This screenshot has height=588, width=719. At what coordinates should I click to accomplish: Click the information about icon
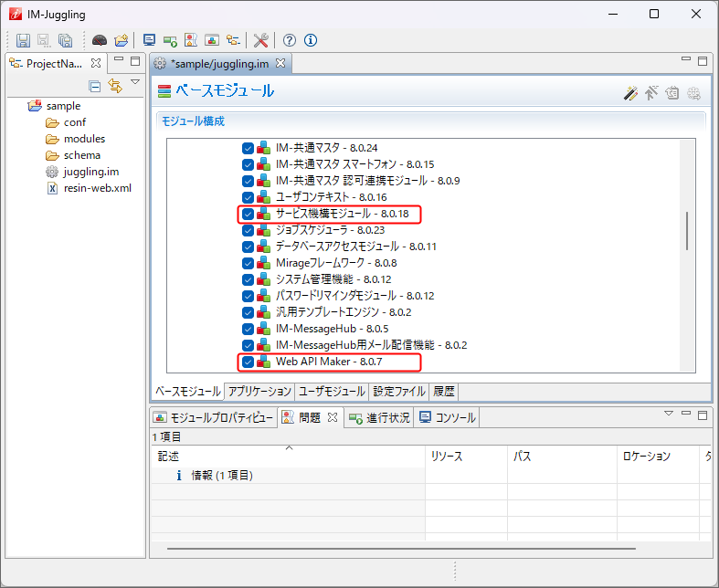pyautogui.click(x=311, y=40)
